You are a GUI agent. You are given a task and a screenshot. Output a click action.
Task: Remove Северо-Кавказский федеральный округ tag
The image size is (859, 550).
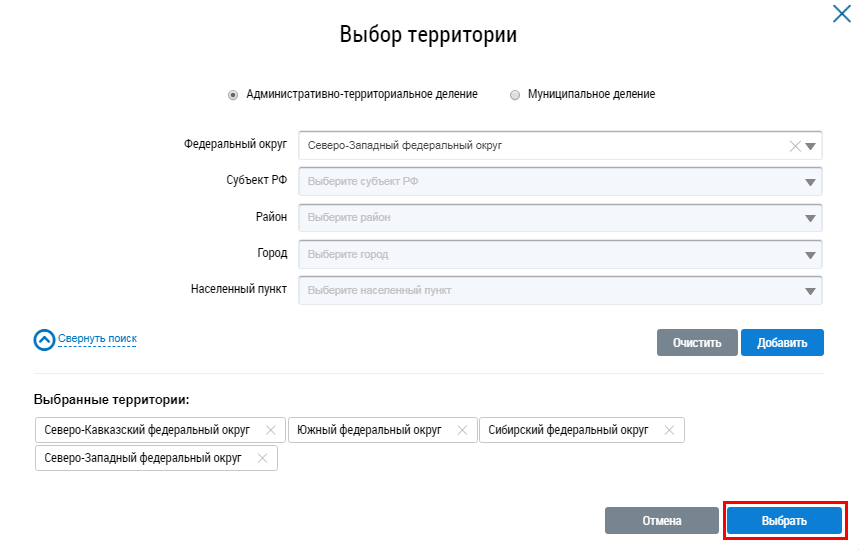coord(270,430)
